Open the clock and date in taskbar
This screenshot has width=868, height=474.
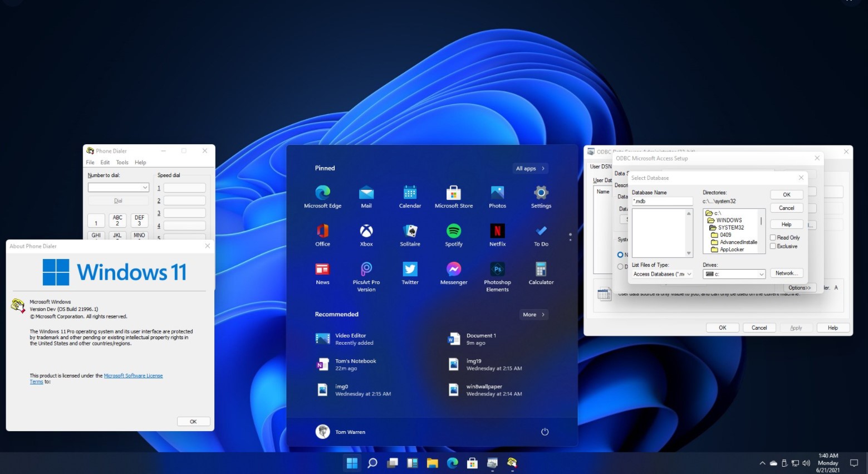[x=828, y=463]
